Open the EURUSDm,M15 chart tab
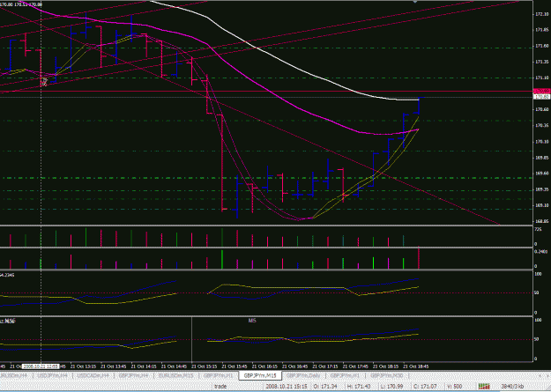The image size is (551, 392). [175, 375]
